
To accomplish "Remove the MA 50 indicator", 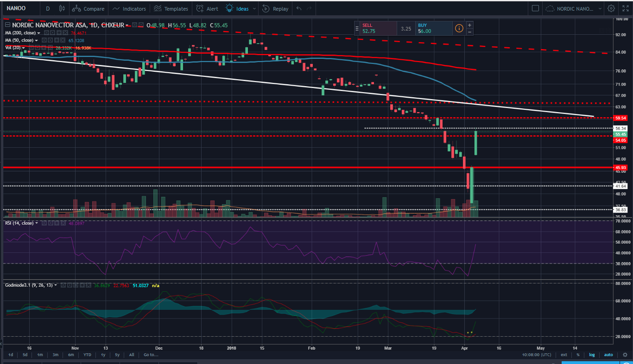I will click(63, 40).
